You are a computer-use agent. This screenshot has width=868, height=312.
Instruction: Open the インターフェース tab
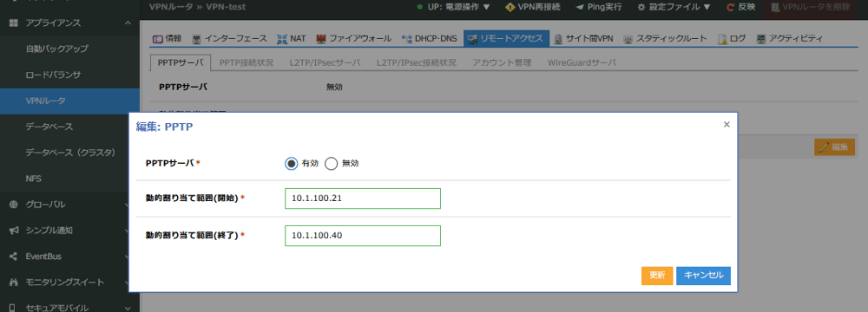229,39
